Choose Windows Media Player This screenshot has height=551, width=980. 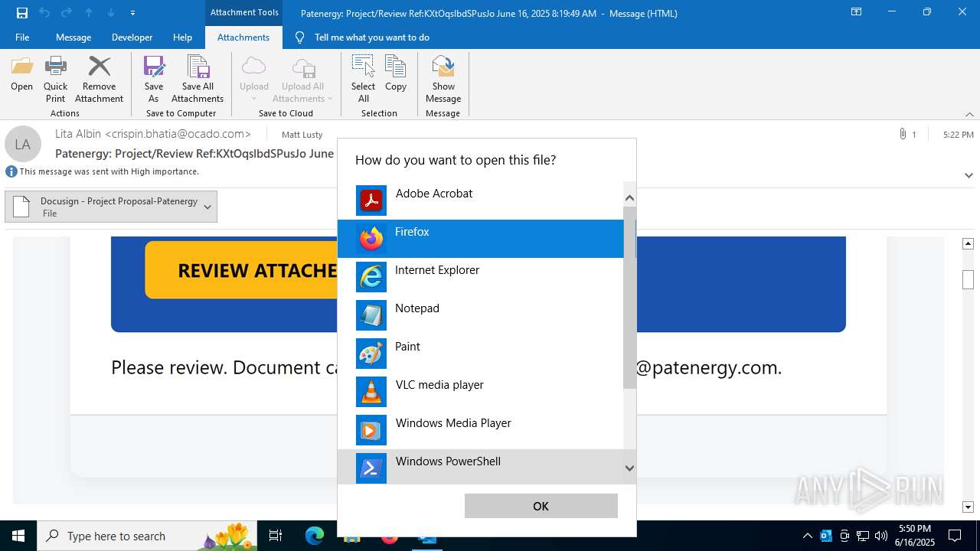click(481, 430)
